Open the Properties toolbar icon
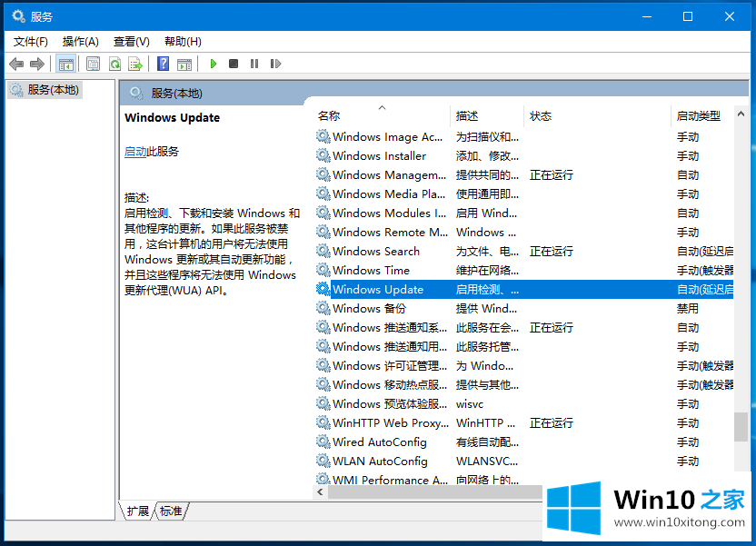 (x=93, y=64)
